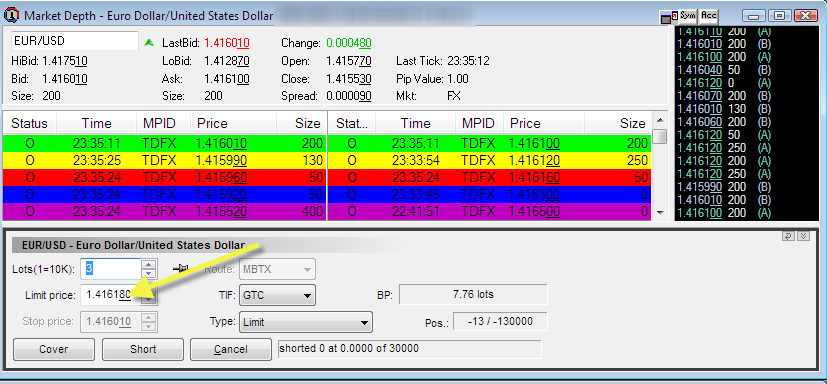Click the EUR/USD symbol input box
The image size is (827, 384).
[74, 41]
